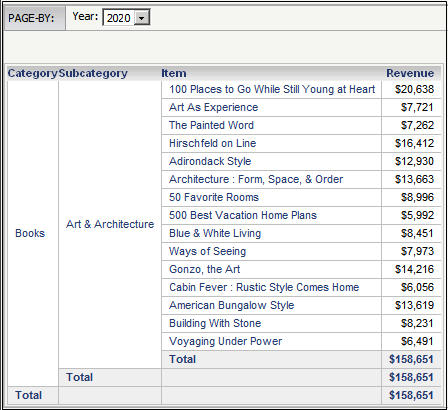Select the Category column header
This screenshot has height=410, width=448.
[x=33, y=73]
